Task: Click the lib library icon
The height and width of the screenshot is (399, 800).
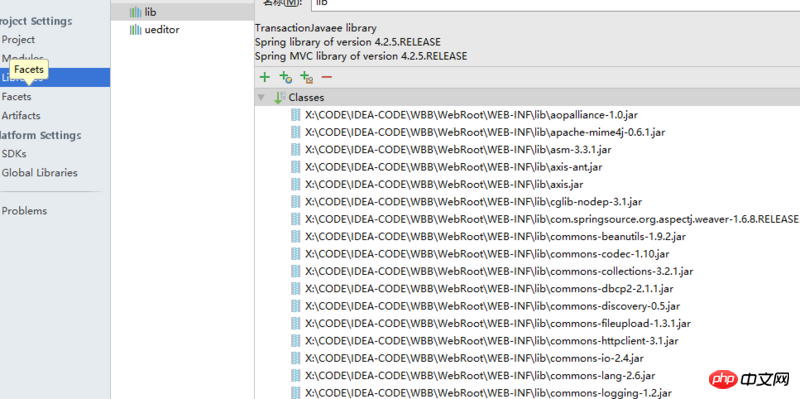Action: click(x=135, y=12)
